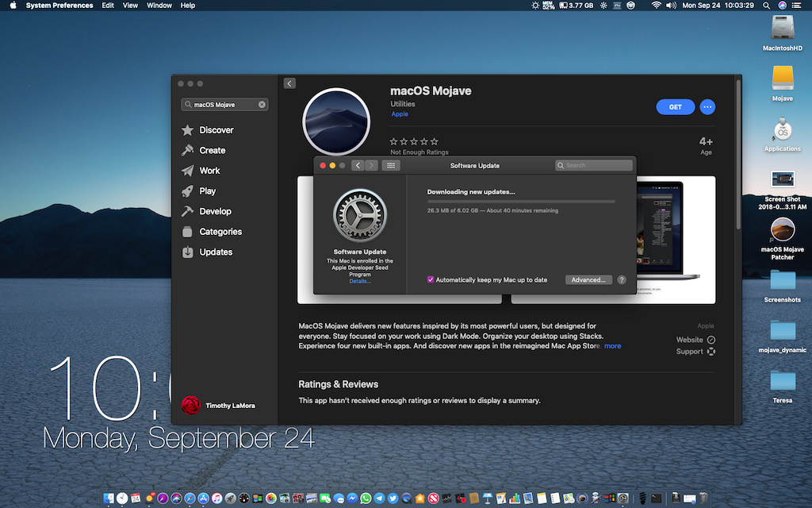The image size is (812, 508).
Task: Open Launchpad rocket from the Dock
Action: (x=231, y=498)
